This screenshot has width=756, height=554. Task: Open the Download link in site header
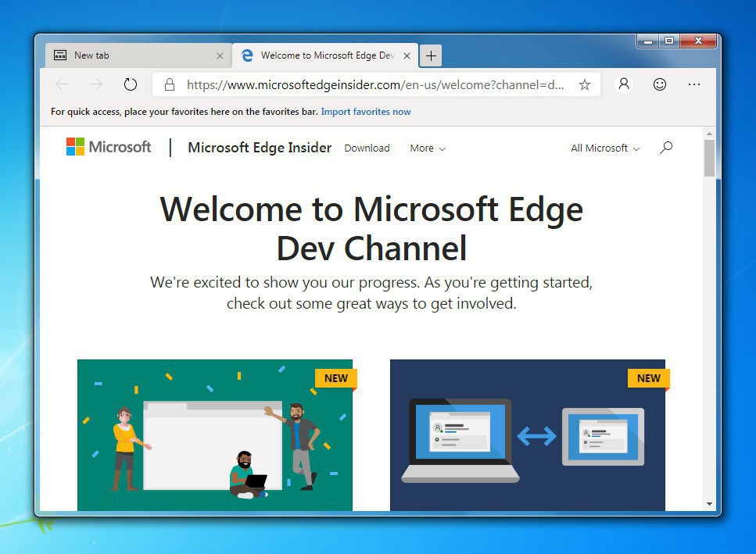tap(367, 148)
